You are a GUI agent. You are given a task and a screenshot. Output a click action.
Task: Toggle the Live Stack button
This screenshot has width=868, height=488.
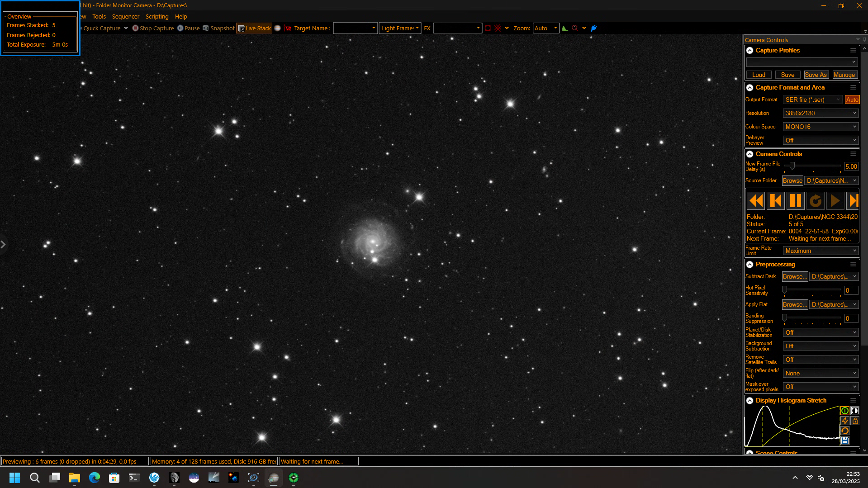tap(254, 28)
